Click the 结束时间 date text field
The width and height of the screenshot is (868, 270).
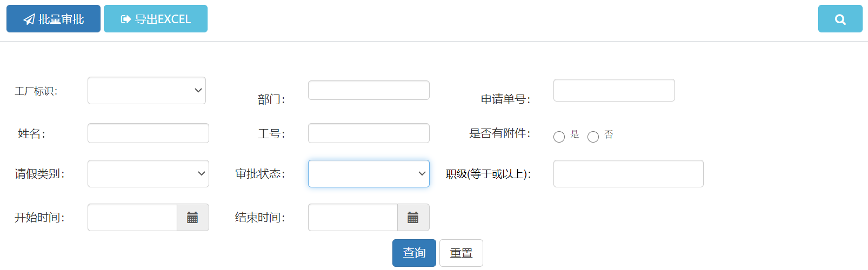353,218
